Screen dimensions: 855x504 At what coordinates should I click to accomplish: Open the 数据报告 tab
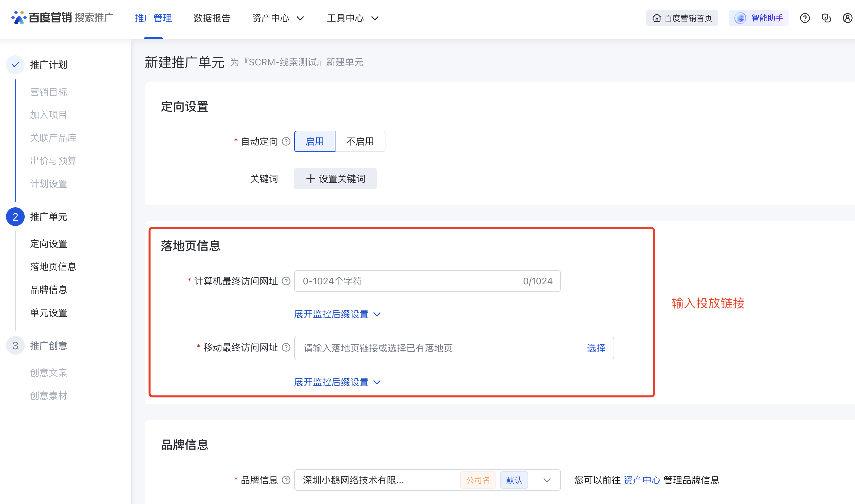(212, 18)
